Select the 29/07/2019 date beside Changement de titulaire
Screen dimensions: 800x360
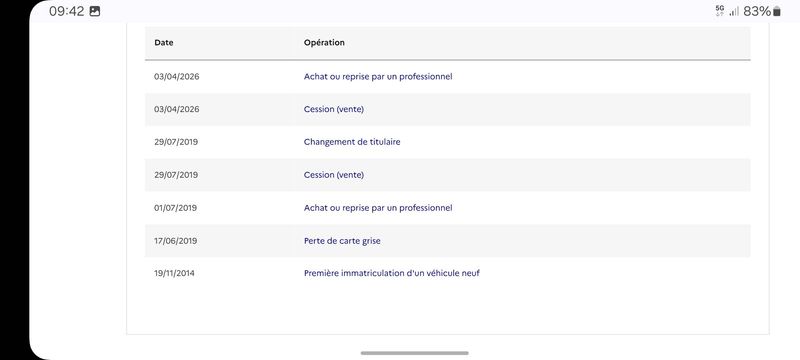click(176, 142)
